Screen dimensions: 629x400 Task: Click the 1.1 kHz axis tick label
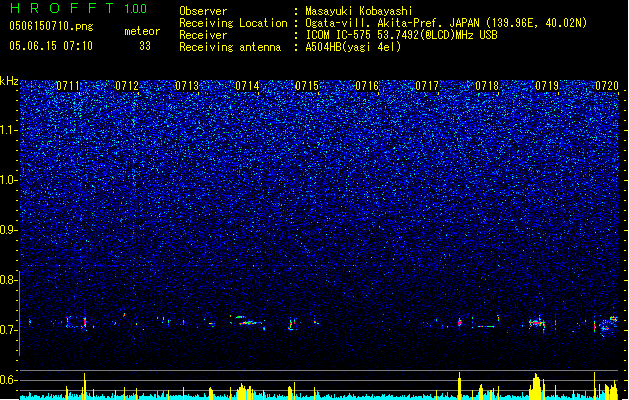click(8, 130)
